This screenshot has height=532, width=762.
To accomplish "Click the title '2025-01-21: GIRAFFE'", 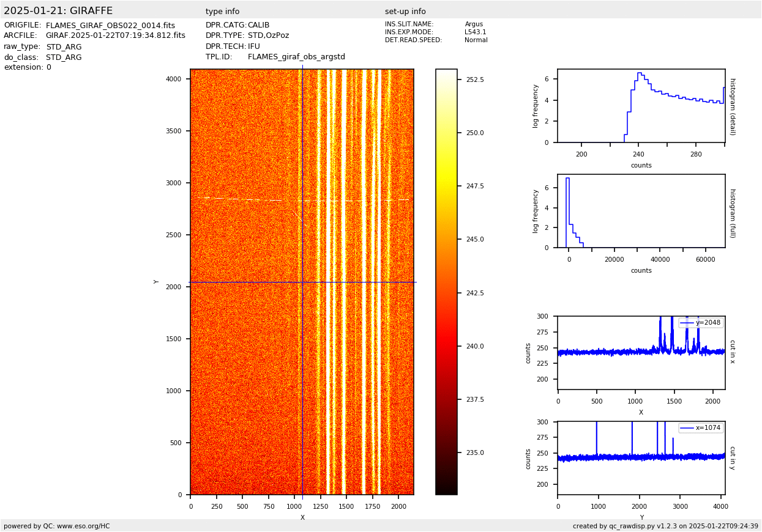I will pyautogui.click(x=58, y=11).
